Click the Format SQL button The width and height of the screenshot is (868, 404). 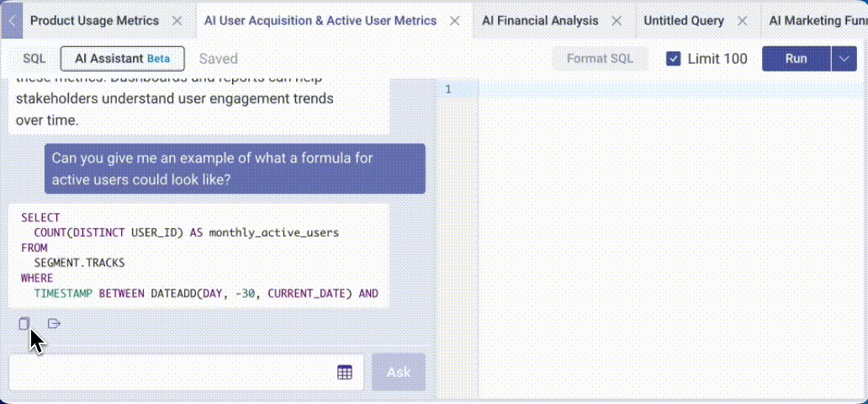[600, 59]
